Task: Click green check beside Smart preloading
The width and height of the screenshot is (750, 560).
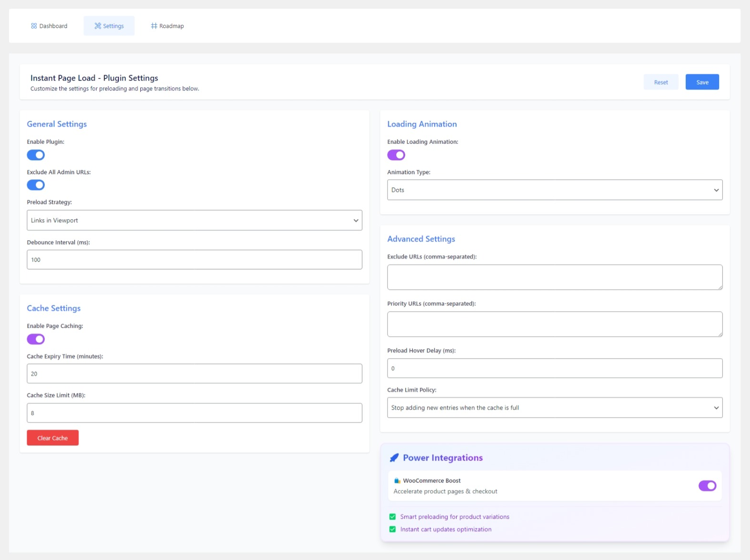Action: pyautogui.click(x=392, y=517)
